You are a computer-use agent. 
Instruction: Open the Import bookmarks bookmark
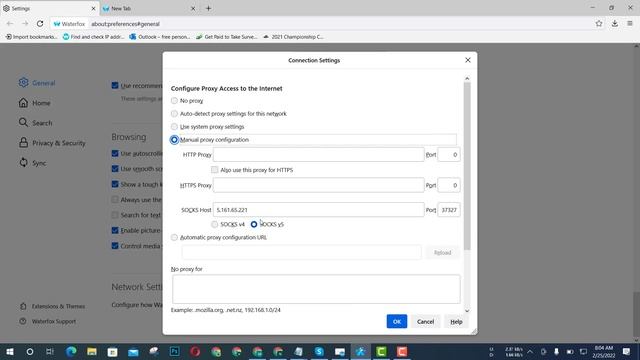click(x=31, y=37)
